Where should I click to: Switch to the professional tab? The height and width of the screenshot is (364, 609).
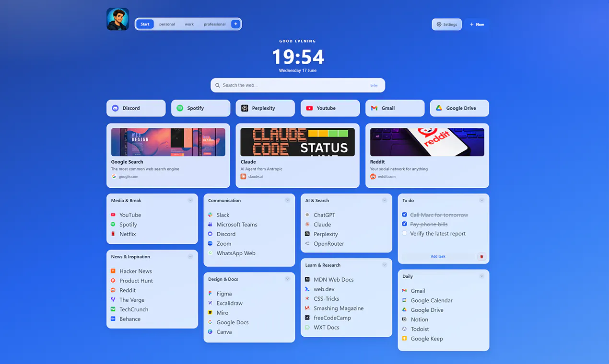tap(214, 24)
